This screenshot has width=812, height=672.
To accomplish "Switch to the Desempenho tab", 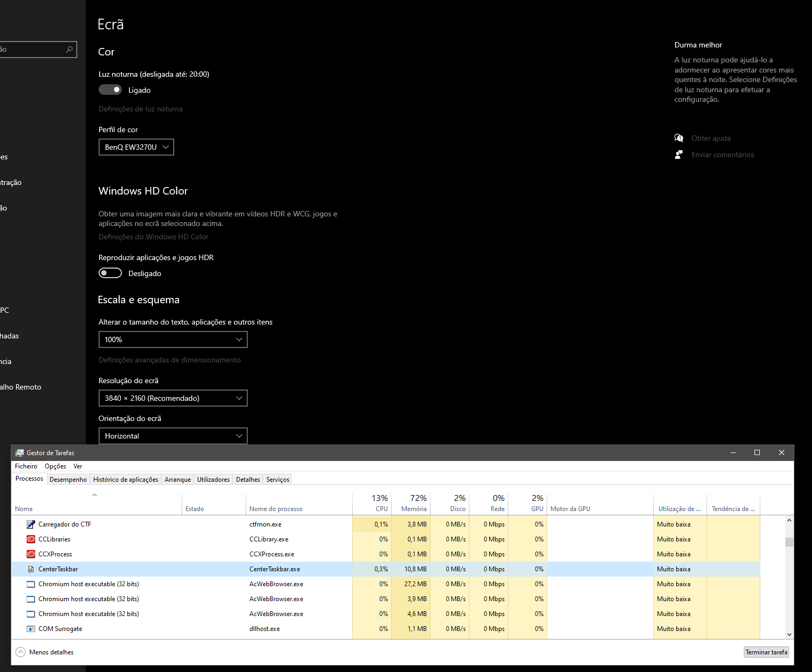I will [x=68, y=479].
